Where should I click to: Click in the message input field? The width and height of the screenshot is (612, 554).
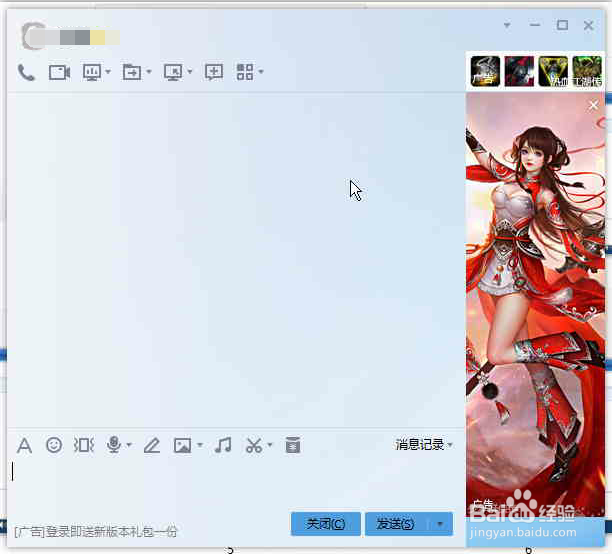point(236,484)
